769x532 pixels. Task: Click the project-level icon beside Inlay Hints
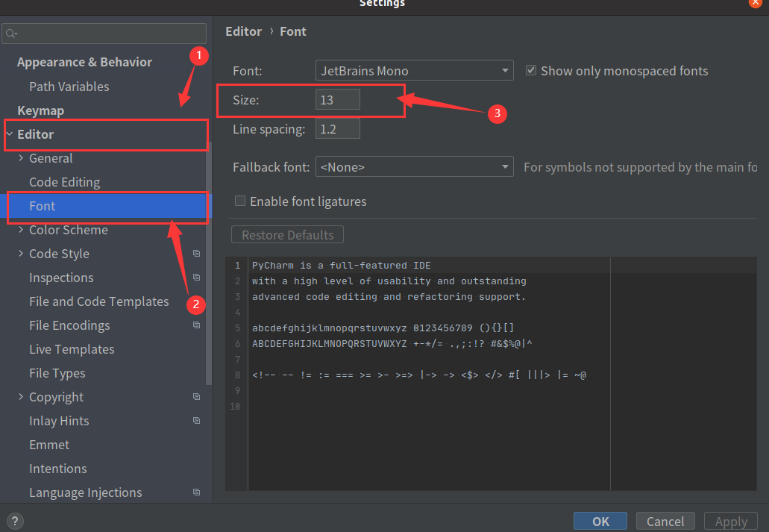point(196,421)
